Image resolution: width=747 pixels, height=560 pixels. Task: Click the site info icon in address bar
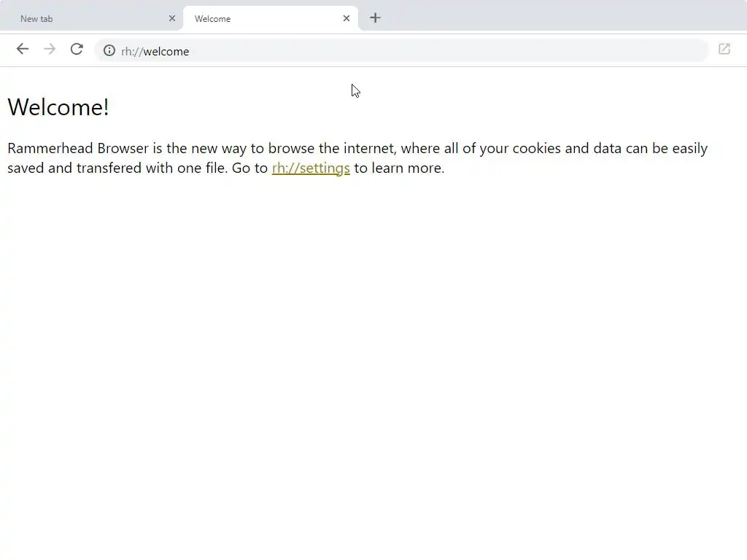coord(109,50)
